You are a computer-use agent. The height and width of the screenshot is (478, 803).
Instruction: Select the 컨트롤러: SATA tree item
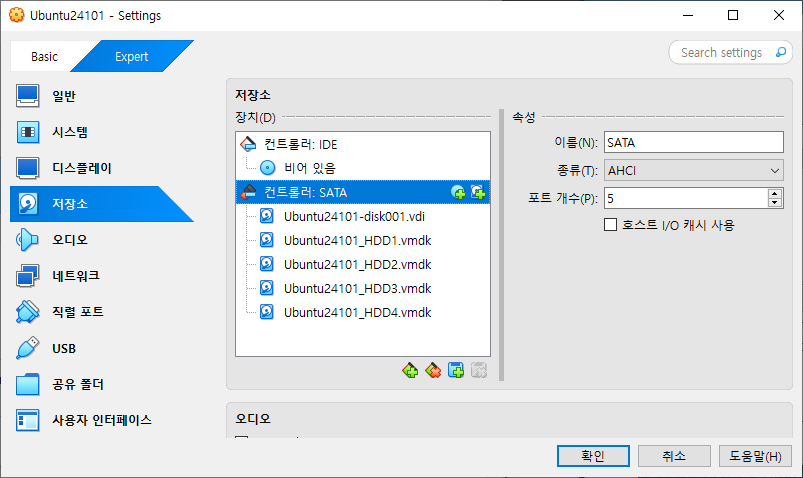pos(363,192)
